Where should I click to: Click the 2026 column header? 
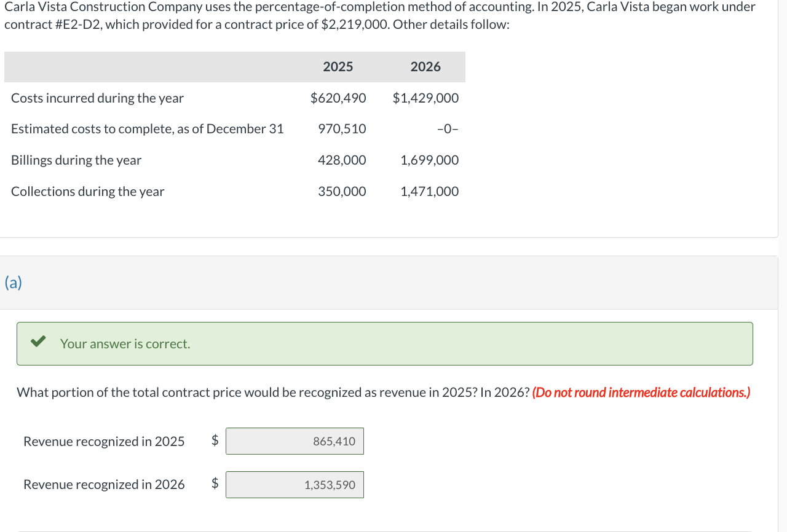coord(425,67)
